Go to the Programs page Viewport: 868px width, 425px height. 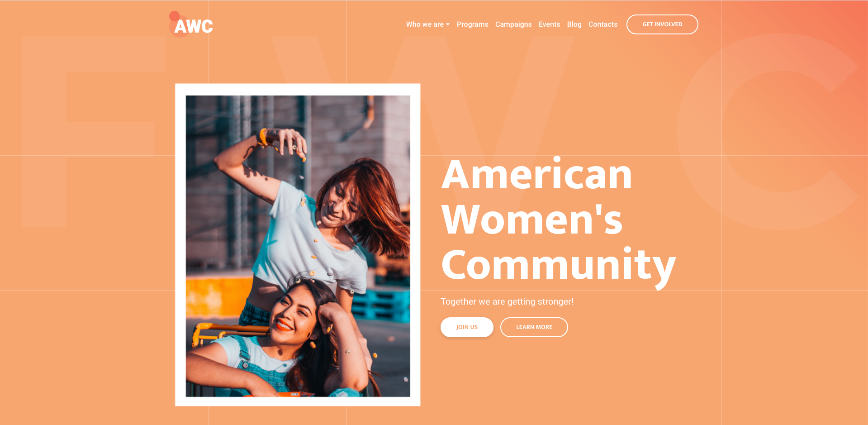point(472,24)
